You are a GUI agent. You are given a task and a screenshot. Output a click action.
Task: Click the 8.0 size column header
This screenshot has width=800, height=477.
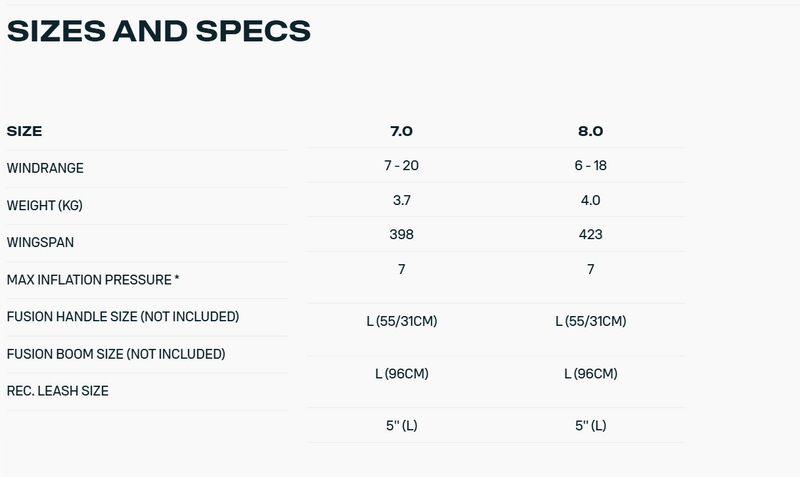click(x=590, y=131)
